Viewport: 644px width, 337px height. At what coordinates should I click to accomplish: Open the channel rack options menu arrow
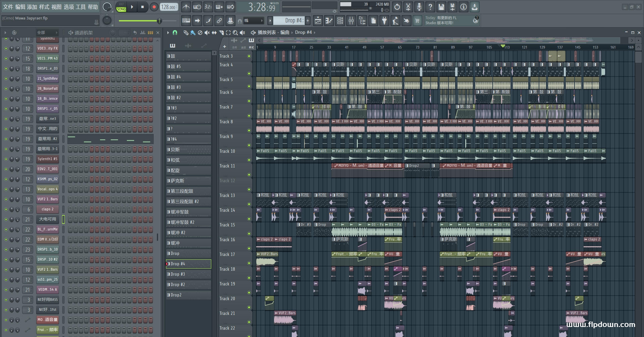(x=5, y=32)
